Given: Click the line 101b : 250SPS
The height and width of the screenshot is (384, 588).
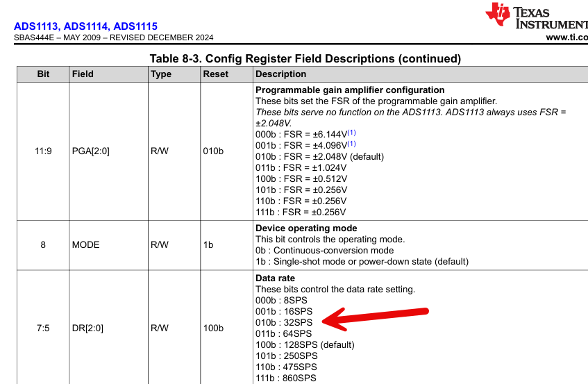Looking at the screenshot, I should [287, 356].
